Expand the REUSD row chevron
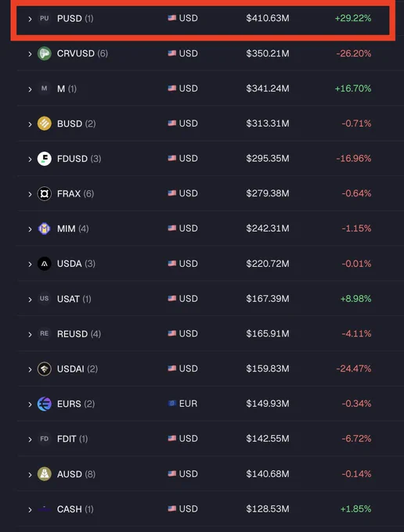Screen dimensions: 404x532 pos(30,334)
